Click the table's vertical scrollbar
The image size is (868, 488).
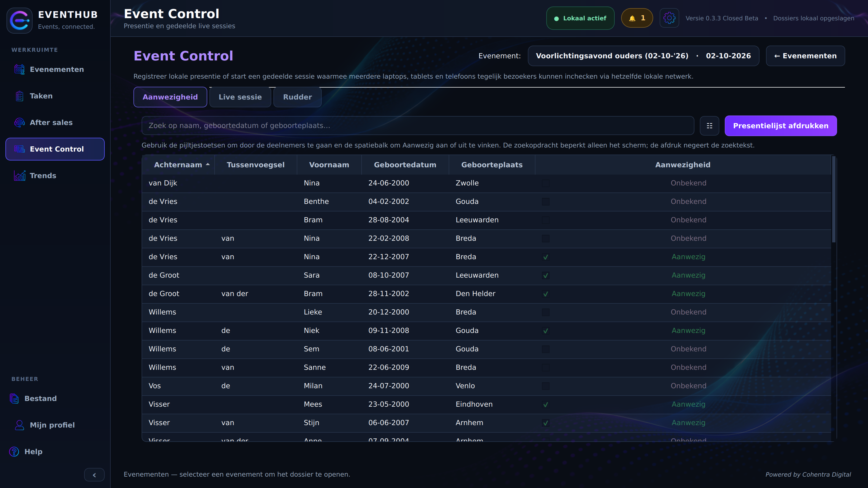click(x=834, y=199)
